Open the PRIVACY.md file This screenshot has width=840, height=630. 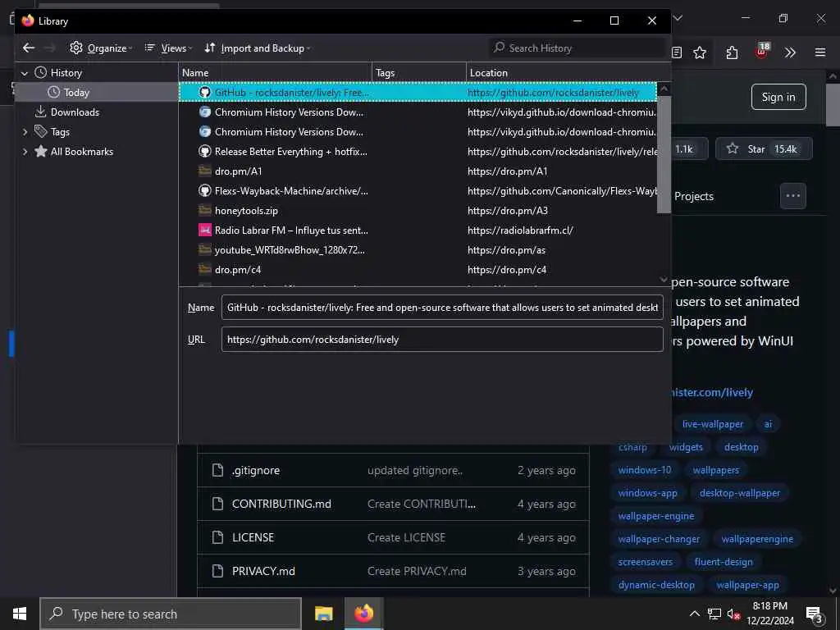tap(263, 572)
